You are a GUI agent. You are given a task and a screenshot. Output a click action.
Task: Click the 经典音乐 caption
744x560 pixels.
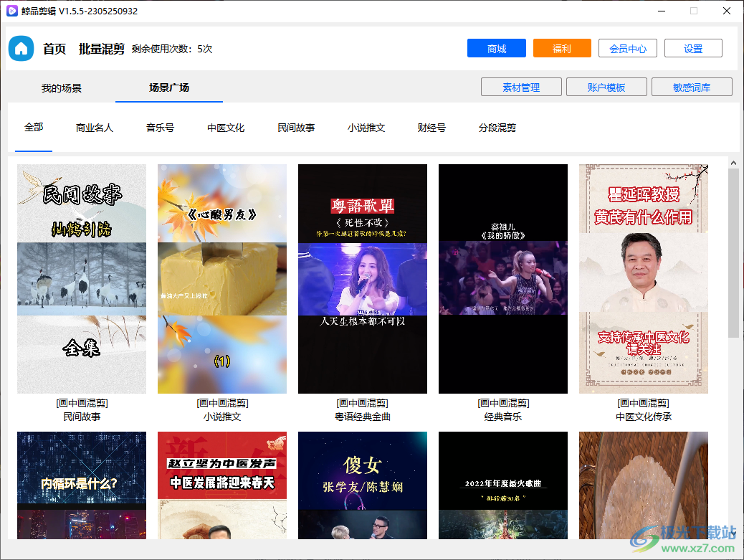[503, 417]
